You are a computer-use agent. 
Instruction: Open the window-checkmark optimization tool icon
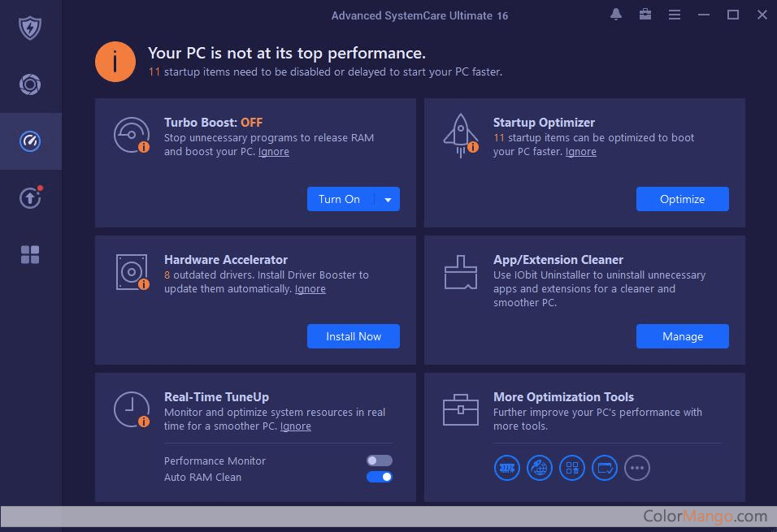(605, 468)
